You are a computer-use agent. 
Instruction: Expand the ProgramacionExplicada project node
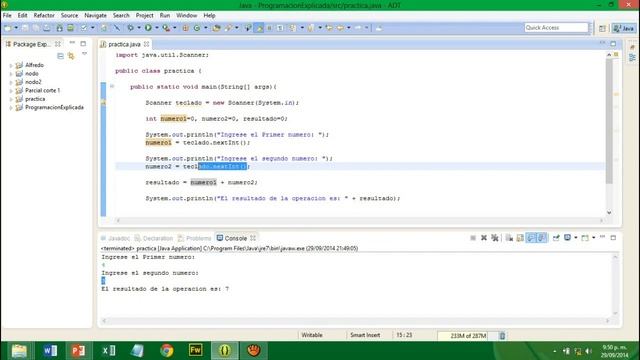[11, 108]
